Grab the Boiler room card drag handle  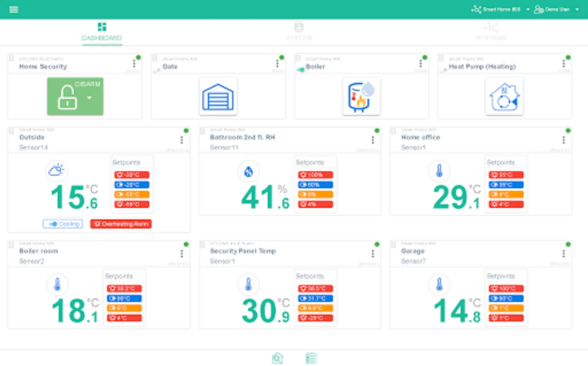11,244
